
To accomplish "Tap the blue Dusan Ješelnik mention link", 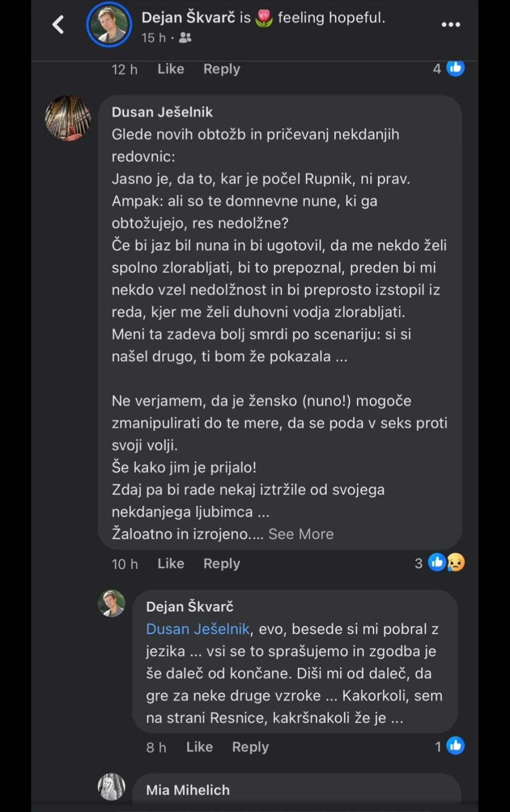I will click(198, 629).
